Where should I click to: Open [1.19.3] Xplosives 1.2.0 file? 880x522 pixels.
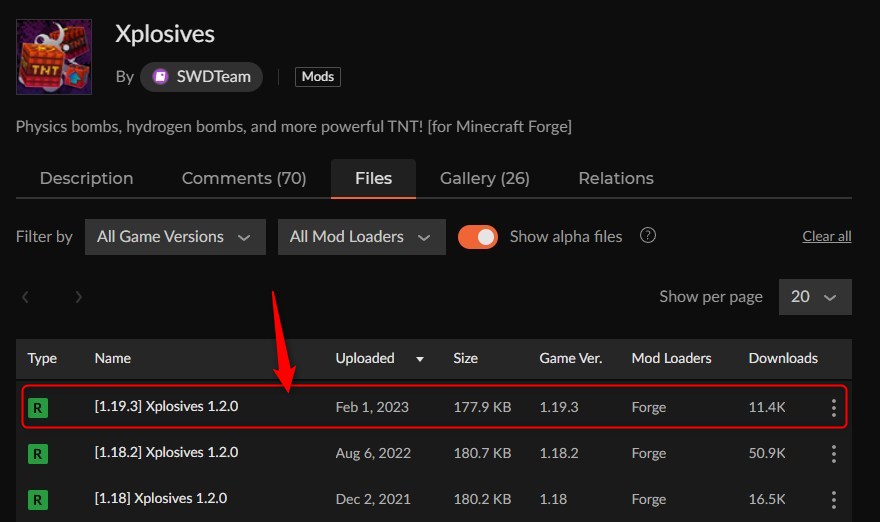click(166, 406)
